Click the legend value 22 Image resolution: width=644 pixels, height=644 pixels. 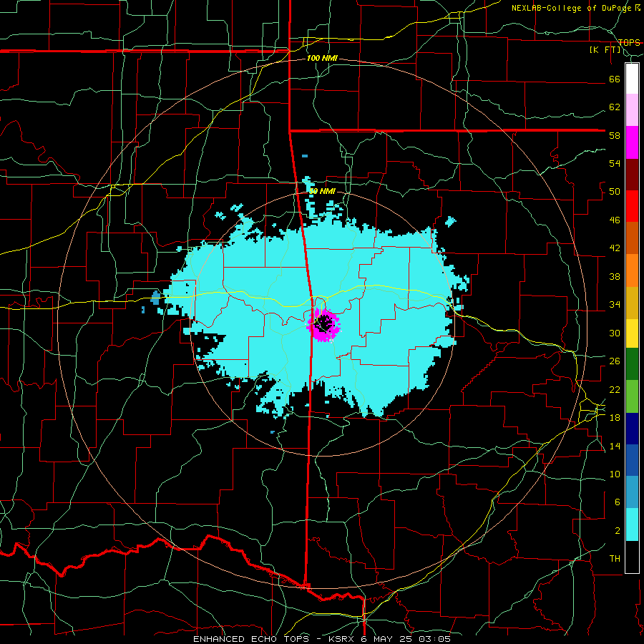tap(615, 389)
